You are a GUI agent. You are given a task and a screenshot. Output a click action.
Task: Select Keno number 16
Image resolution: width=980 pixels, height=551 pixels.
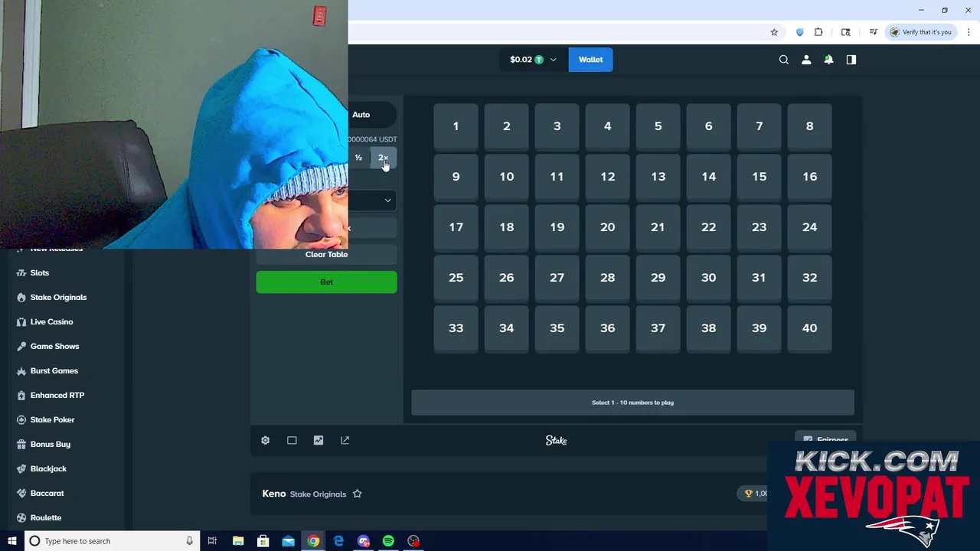pyautogui.click(x=809, y=177)
